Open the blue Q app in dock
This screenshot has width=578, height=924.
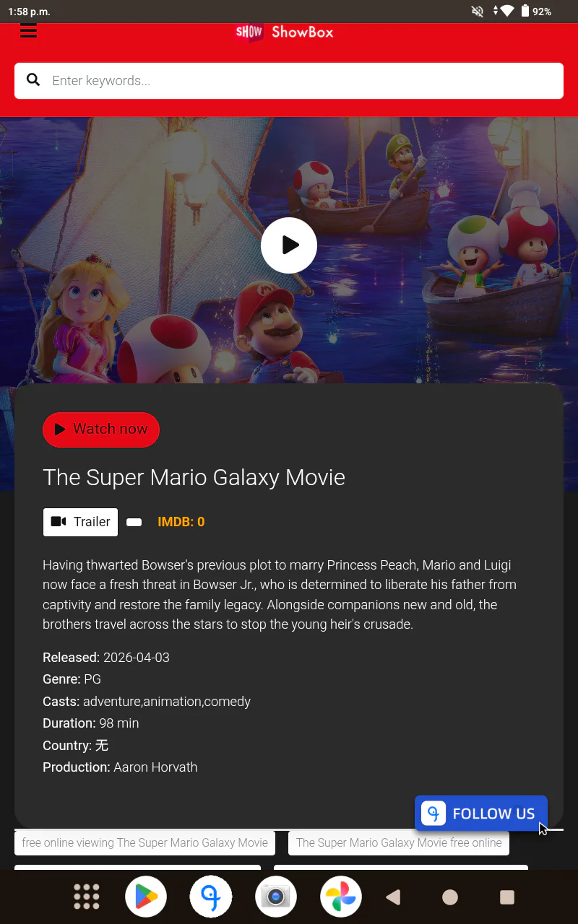(211, 897)
